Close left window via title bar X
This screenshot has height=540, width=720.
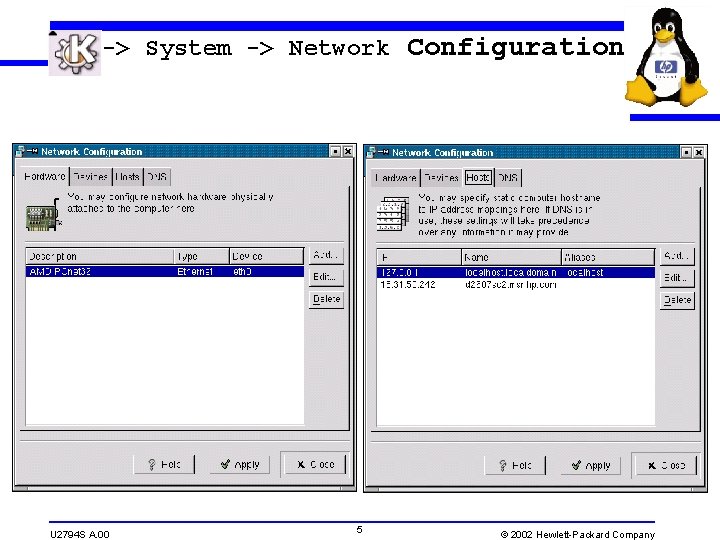pyautogui.click(x=348, y=151)
